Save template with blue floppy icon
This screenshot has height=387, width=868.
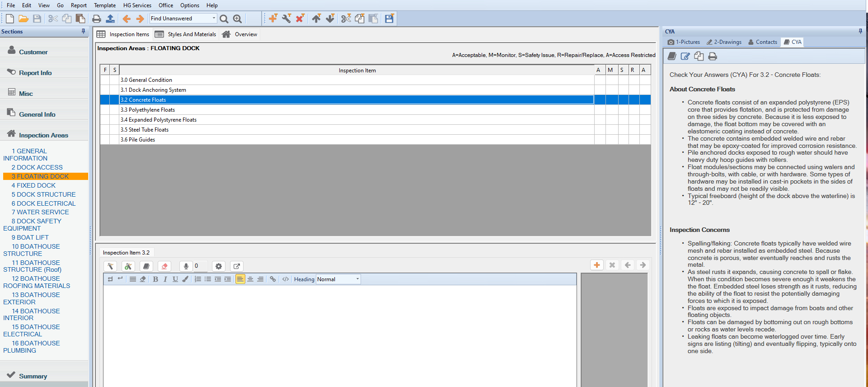point(389,18)
